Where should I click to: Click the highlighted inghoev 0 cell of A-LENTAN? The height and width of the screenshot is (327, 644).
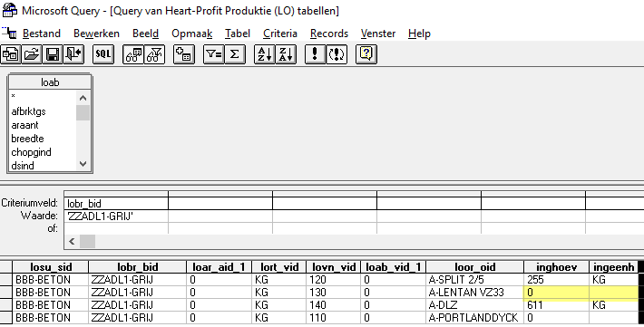pos(557,293)
